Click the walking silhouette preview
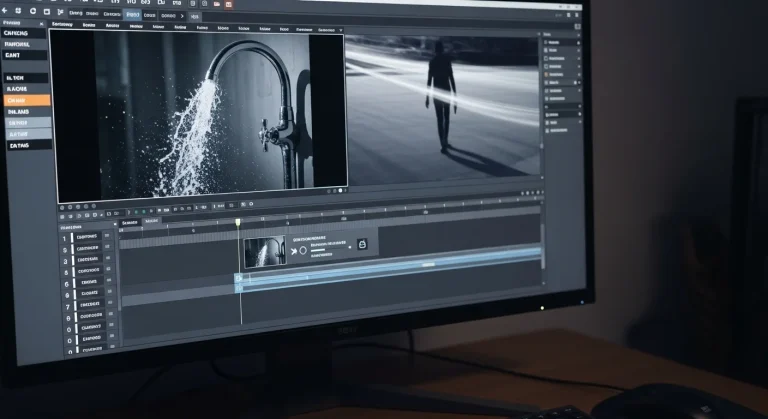Screen dimensions: 768x419 click(x=443, y=107)
